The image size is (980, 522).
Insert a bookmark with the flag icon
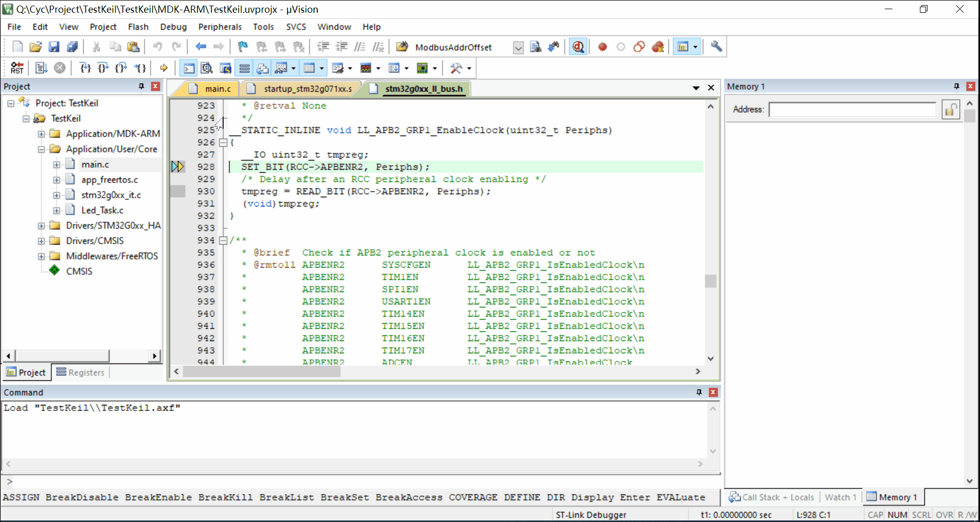243,47
